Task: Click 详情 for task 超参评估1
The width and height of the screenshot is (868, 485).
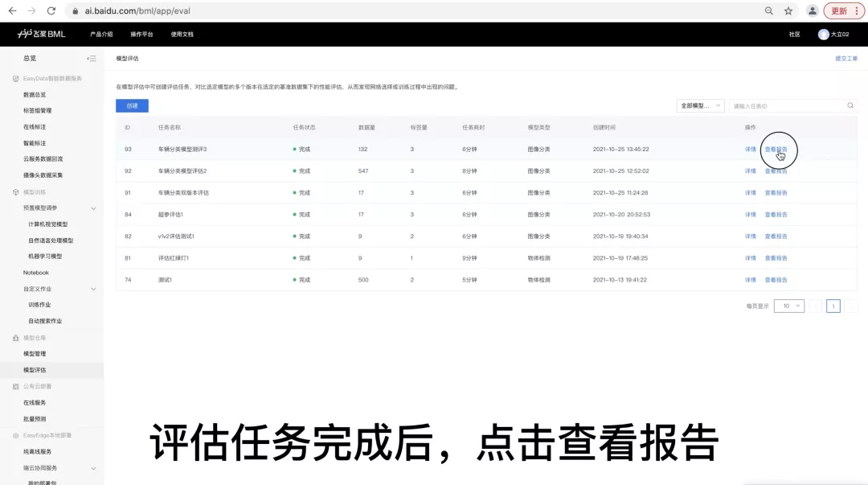Action: [x=750, y=215]
